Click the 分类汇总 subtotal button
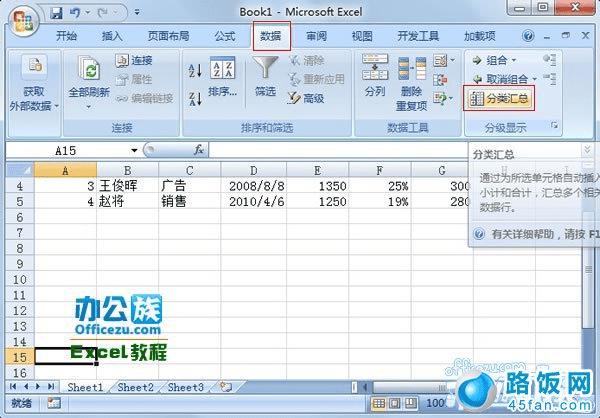Viewport: 600px width, 418px height. [x=499, y=99]
